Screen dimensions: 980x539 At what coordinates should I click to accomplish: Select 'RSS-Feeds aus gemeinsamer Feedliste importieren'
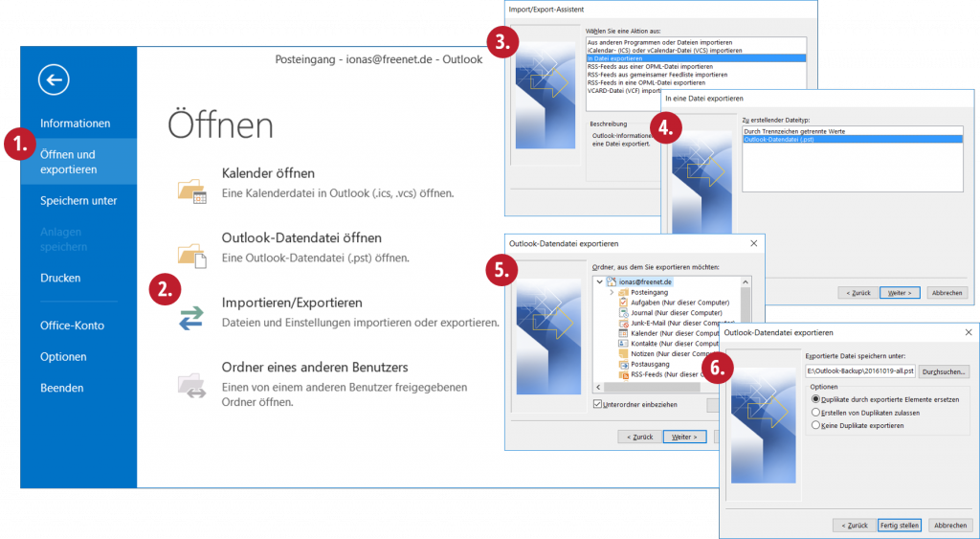point(657,75)
